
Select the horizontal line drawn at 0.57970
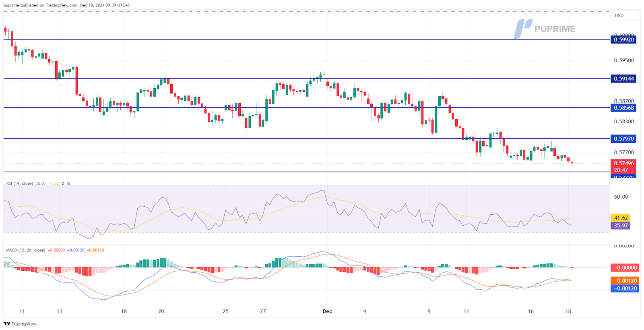tap(306, 139)
